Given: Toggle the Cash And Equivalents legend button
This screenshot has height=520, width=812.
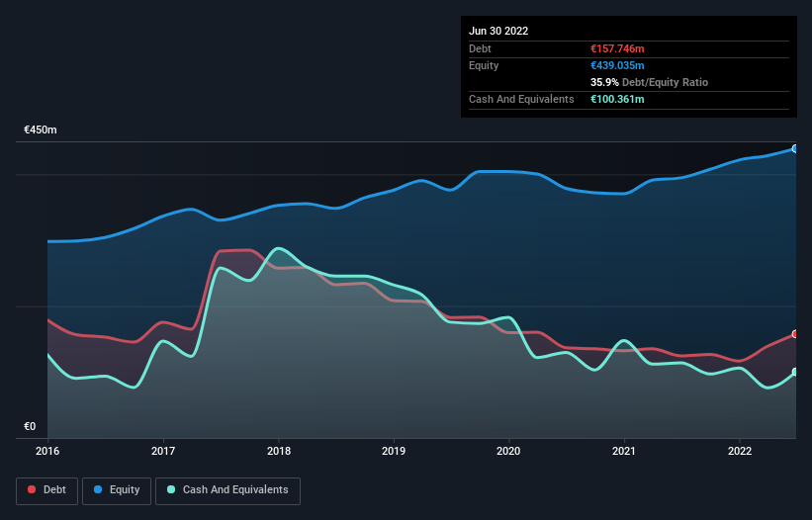Looking at the screenshot, I should 227,490.
